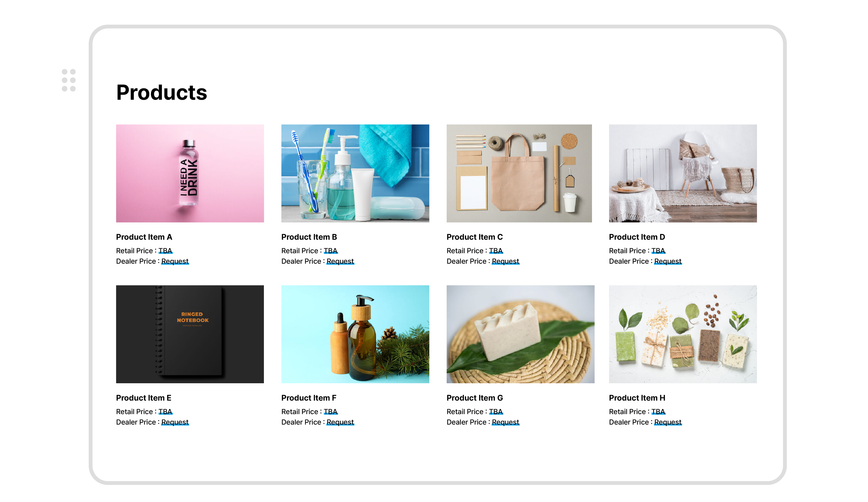Select the kraft tote bag thumbnail

click(519, 173)
